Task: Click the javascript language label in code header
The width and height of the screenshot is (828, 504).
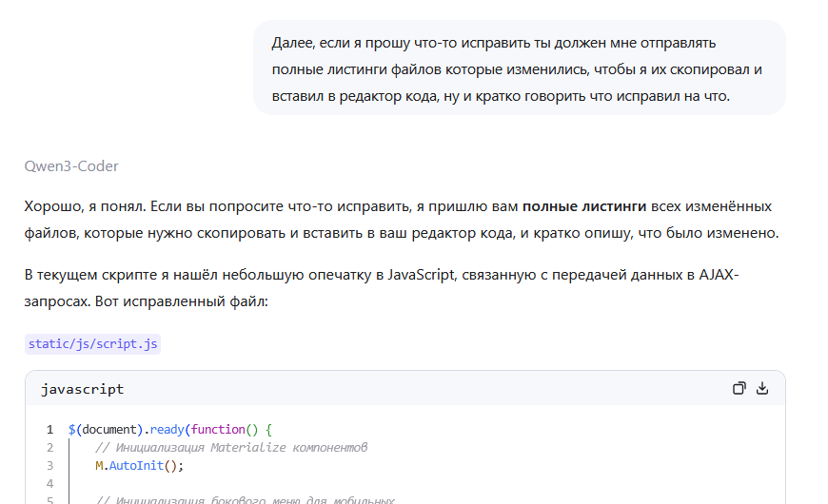Action: pos(82,389)
